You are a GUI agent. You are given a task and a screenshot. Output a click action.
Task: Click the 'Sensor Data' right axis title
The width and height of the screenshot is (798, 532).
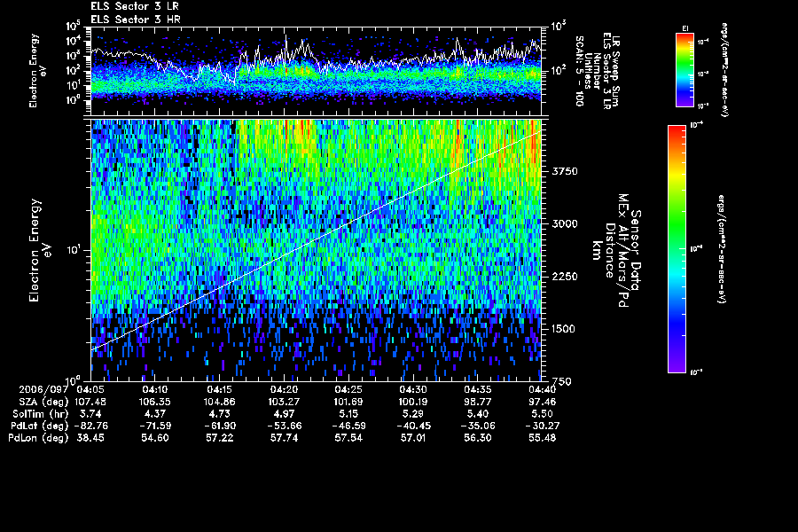[636, 250]
